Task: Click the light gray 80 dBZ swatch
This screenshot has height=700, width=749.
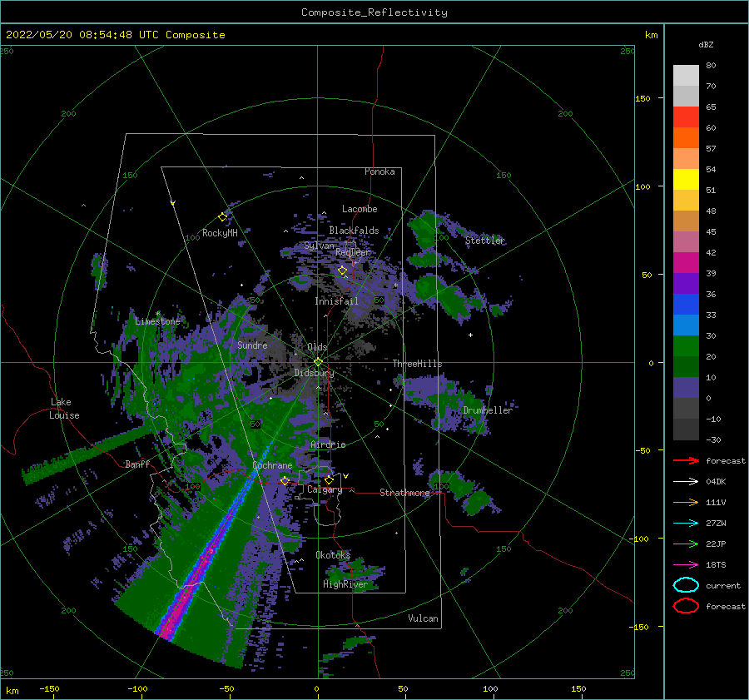Action: pos(686,75)
